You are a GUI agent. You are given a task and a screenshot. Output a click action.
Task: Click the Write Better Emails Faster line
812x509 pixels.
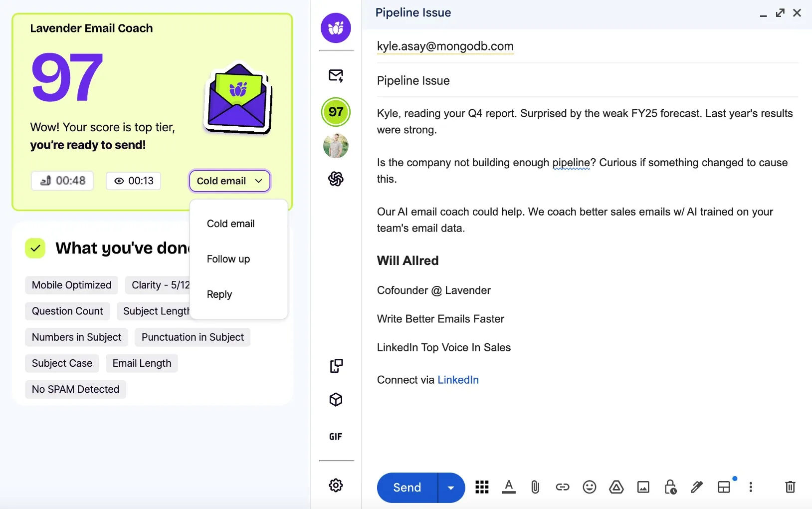pyautogui.click(x=440, y=319)
